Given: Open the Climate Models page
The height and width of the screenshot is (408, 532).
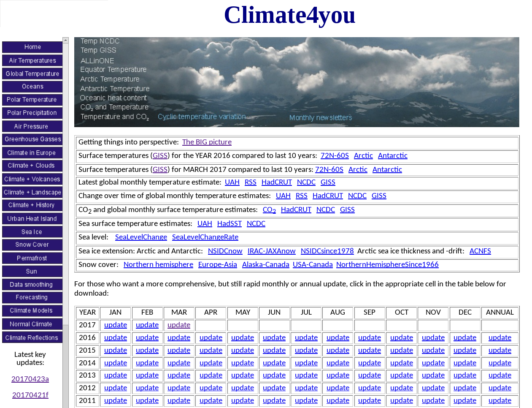Looking at the screenshot, I should pos(32,310).
